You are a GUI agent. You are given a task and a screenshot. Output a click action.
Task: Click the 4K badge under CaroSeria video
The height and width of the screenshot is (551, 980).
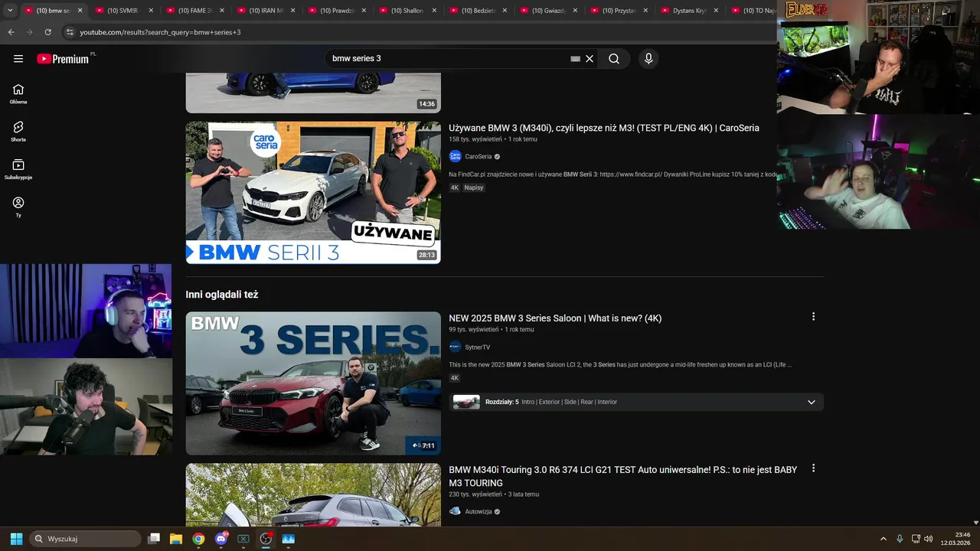click(455, 187)
